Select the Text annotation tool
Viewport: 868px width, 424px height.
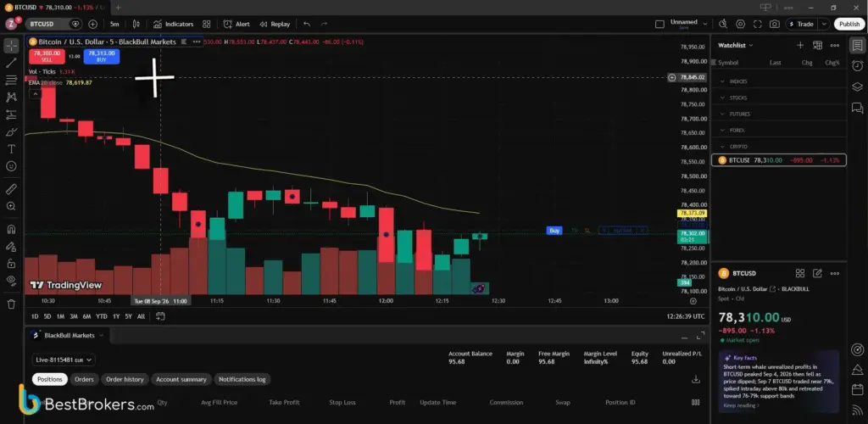coord(11,149)
